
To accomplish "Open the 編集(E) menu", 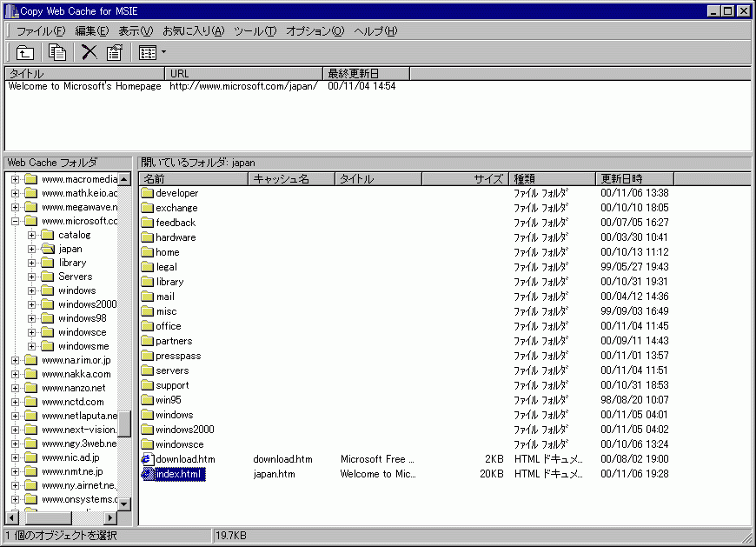I will tap(92, 31).
